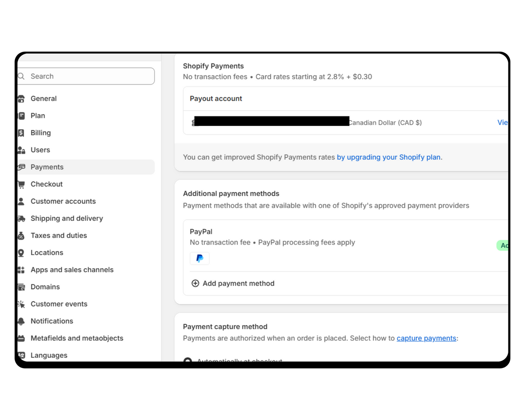The height and width of the screenshot is (420, 525).
Task: Click the Customer events cursor icon
Action: pos(21,304)
